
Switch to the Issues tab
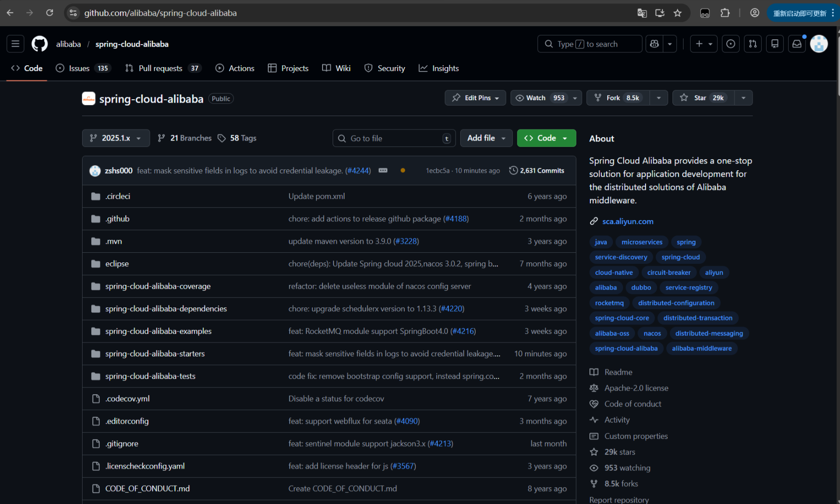[x=83, y=69]
